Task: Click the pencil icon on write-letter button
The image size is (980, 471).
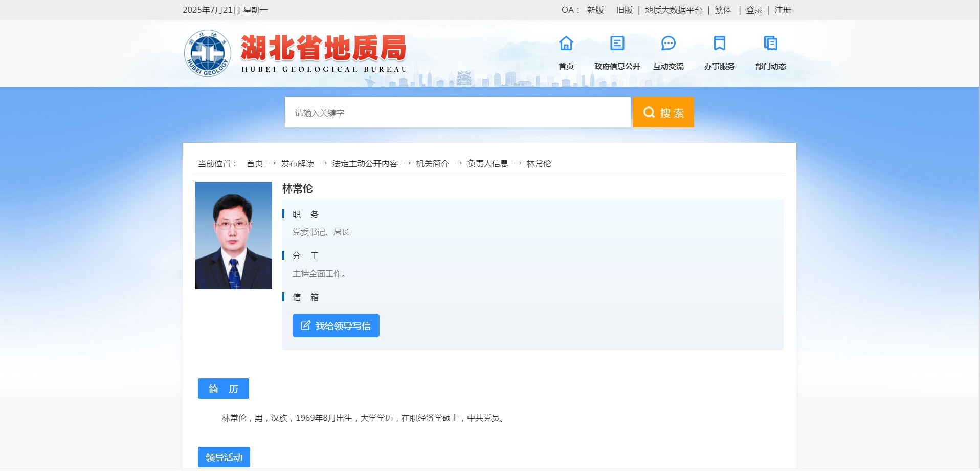Action: point(305,326)
